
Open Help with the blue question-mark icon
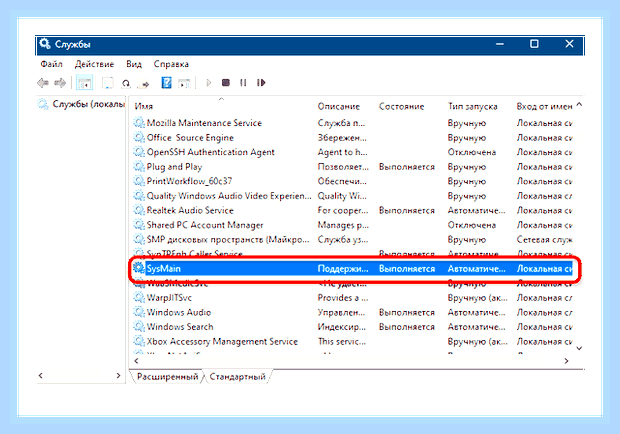coord(166,83)
